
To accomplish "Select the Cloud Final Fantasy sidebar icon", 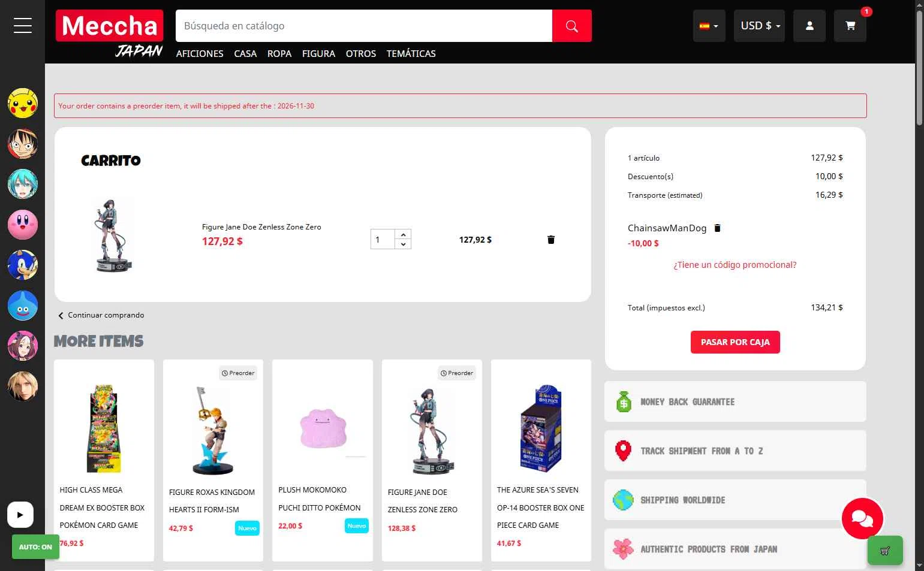I will pos(23,386).
